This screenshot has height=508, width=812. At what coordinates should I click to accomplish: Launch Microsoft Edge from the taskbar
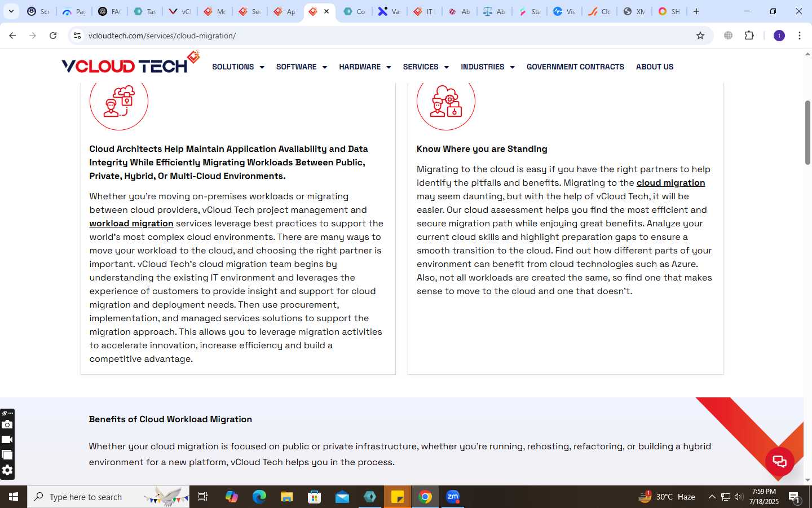point(259,497)
